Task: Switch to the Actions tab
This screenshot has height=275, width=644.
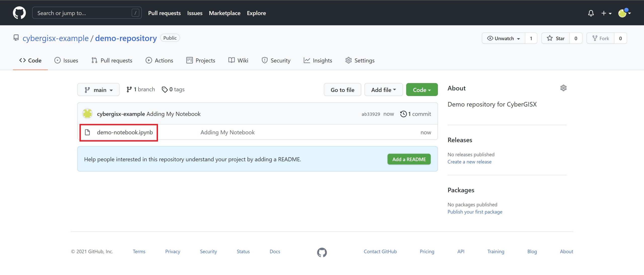Action: pos(159,61)
